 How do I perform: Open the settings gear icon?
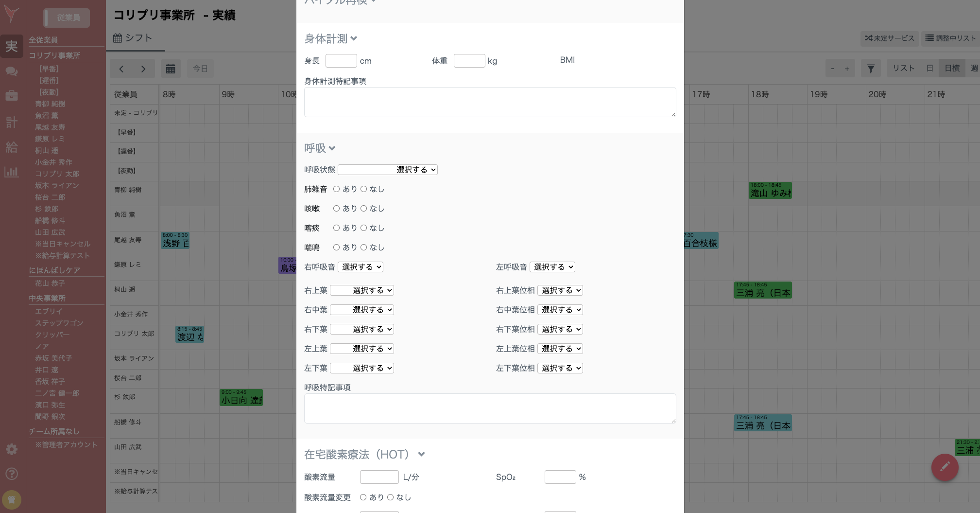tap(11, 449)
